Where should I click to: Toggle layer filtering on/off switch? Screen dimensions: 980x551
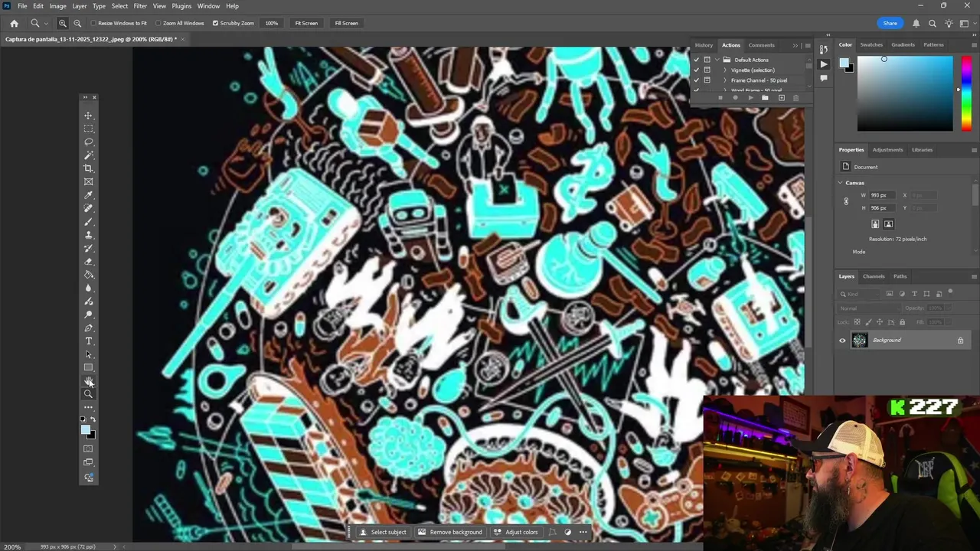(x=950, y=292)
